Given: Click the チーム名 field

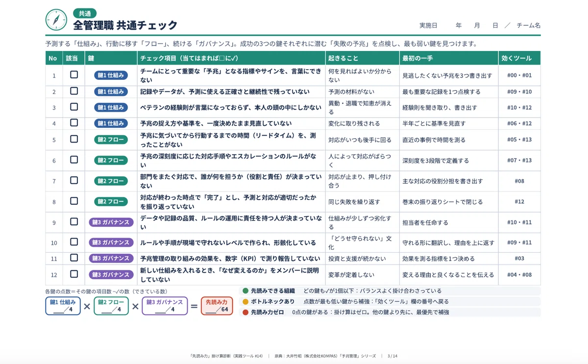Looking at the screenshot, I should pyautogui.click(x=529, y=25).
